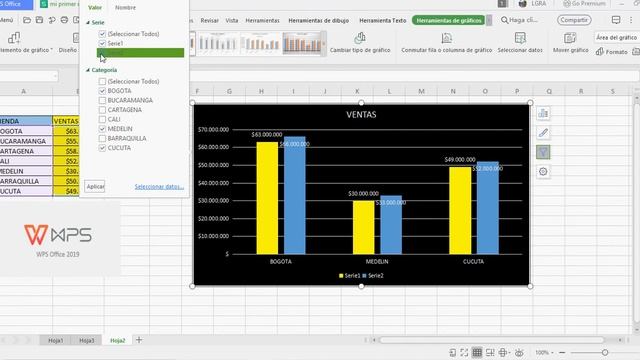
Task: Open the Área del gráfico dropdown
Action: 616,37
